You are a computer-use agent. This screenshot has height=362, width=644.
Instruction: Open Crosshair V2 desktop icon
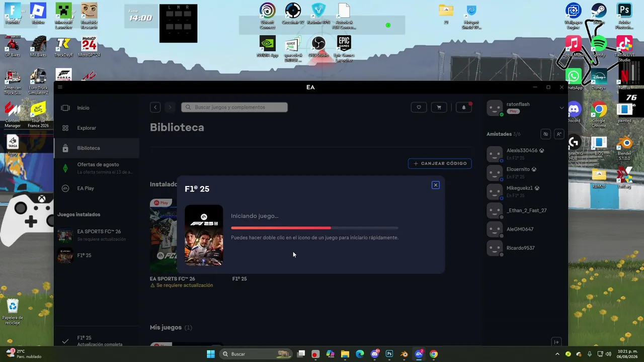tap(293, 14)
